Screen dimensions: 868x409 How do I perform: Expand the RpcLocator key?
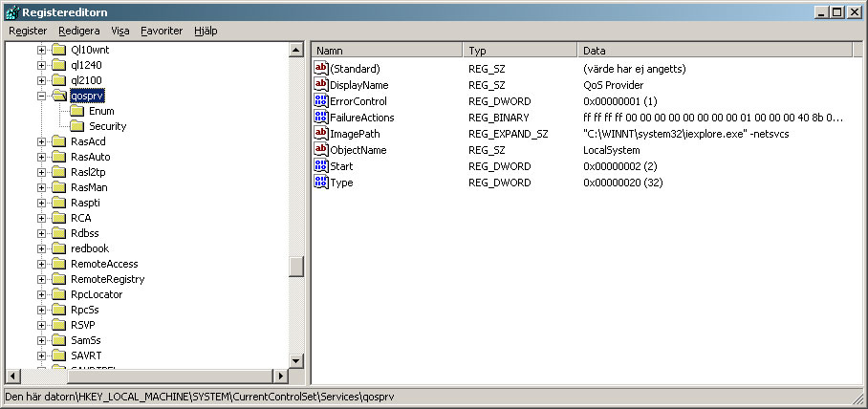coord(41,294)
